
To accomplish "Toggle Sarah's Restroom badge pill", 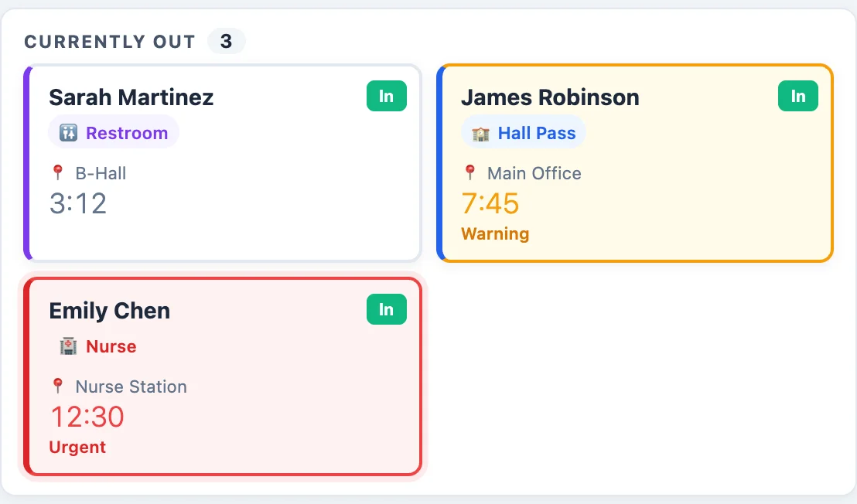I will coord(114,132).
